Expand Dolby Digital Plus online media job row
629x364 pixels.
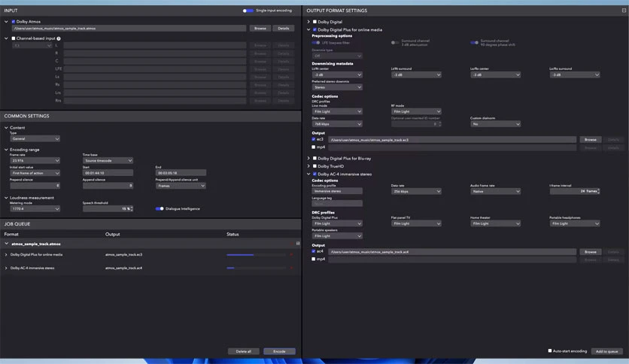(x=6, y=254)
